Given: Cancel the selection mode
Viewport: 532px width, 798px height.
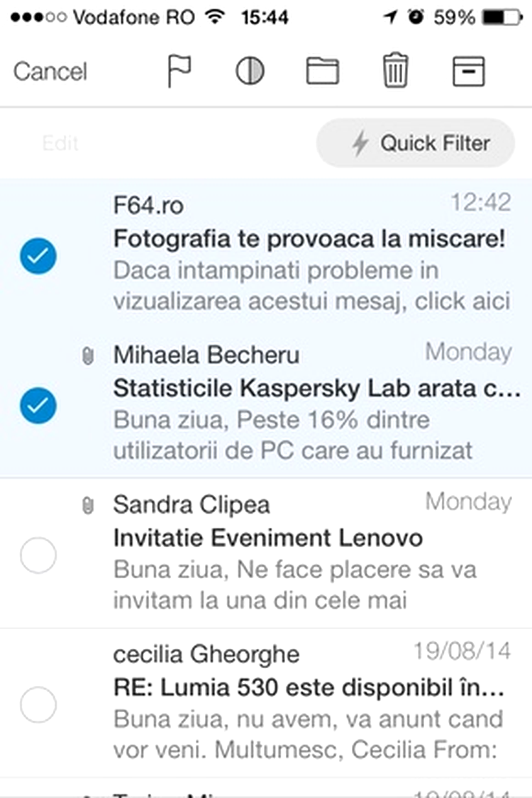Looking at the screenshot, I should 50,71.
